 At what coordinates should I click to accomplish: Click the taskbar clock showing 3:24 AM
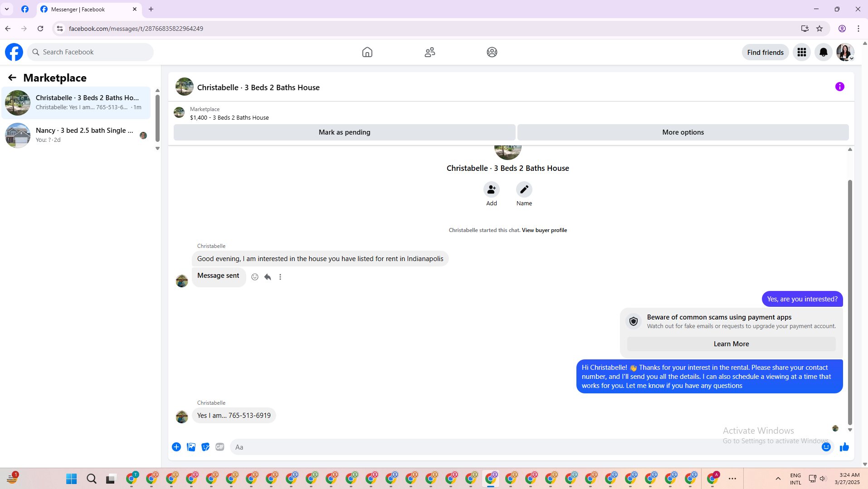tap(847, 479)
